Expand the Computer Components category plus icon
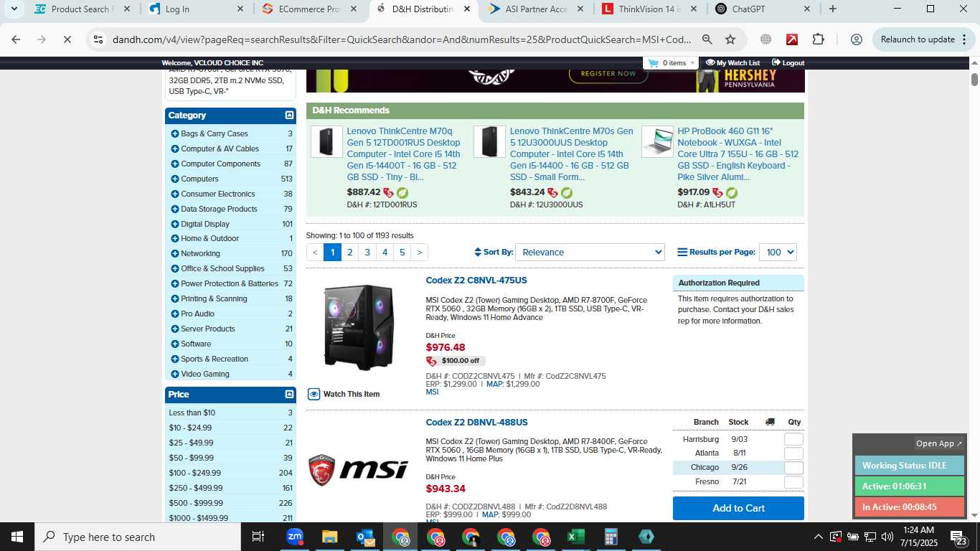Viewport: 980px width, 551px height. [x=175, y=164]
